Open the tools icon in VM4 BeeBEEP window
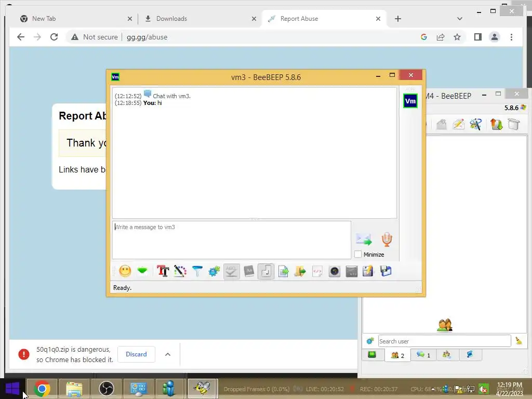 476,124
